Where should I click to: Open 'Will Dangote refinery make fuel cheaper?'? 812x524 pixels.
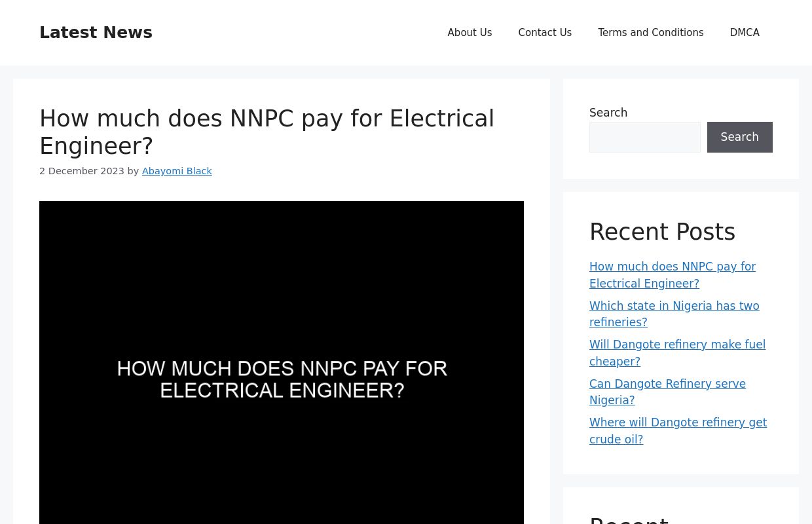click(677, 352)
